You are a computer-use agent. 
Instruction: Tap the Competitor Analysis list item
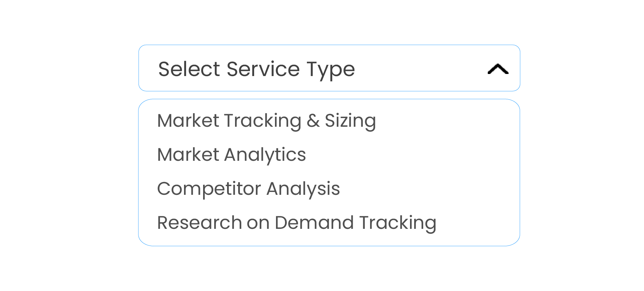tap(248, 189)
